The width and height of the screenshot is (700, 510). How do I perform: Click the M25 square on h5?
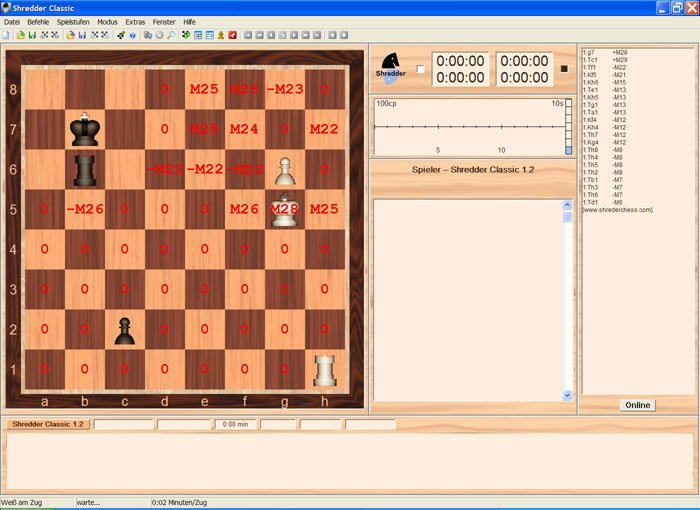[325, 209]
